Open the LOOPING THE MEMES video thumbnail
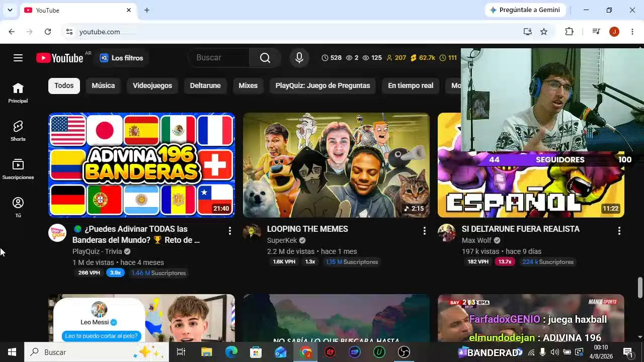This screenshot has height=362, width=644. [x=336, y=165]
